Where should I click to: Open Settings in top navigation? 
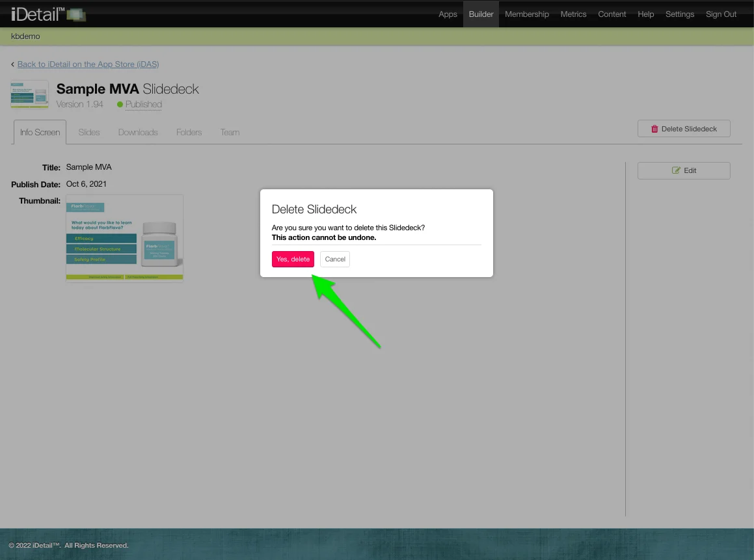click(x=679, y=14)
